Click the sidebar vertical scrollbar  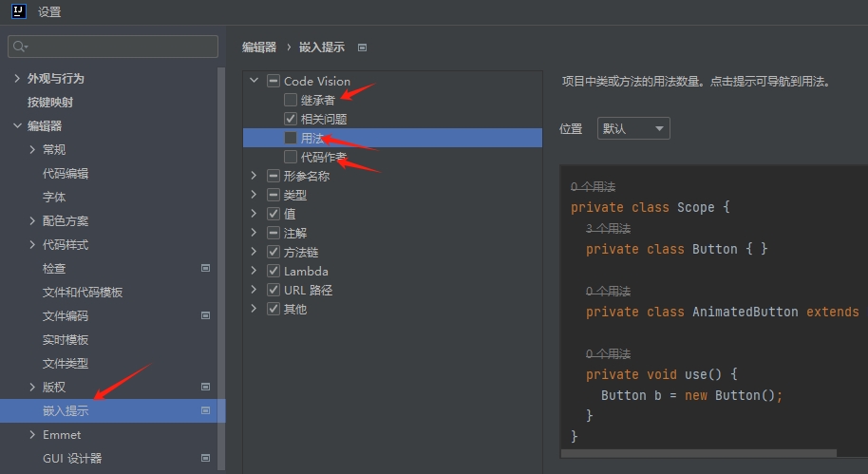(221, 269)
